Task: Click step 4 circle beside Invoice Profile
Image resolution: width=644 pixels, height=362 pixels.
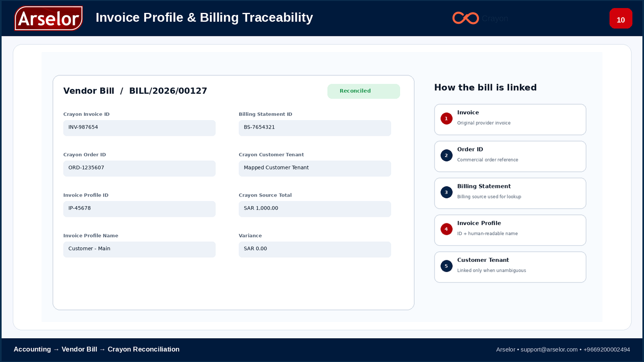Action: (x=446, y=229)
